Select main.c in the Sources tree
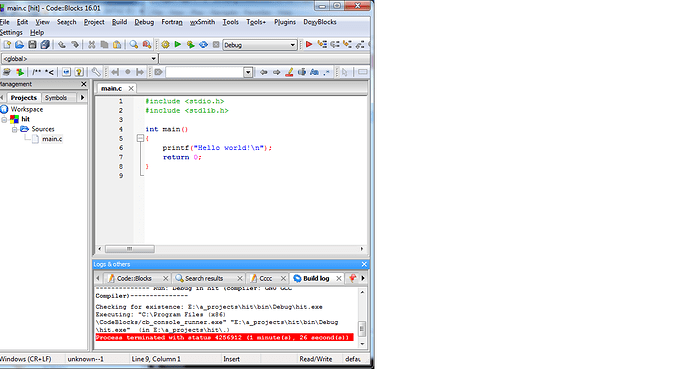 point(52,139)
